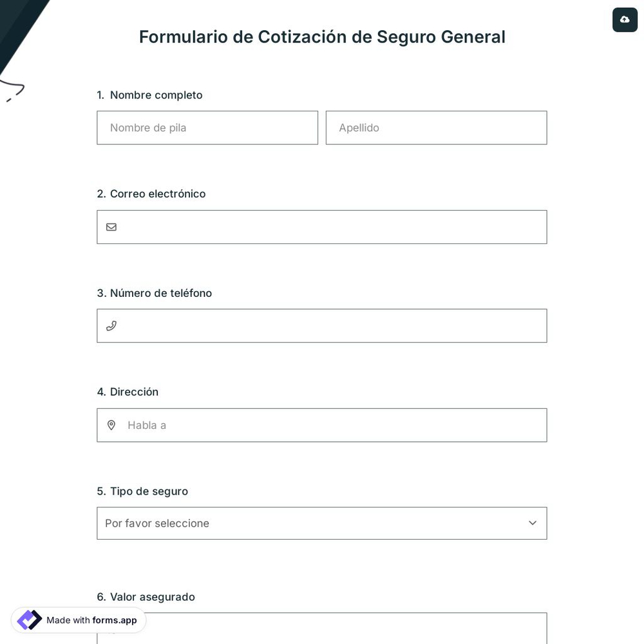The image size is (644, 644).
Task: Click the Habla a address input box
Action: [322, 425]
